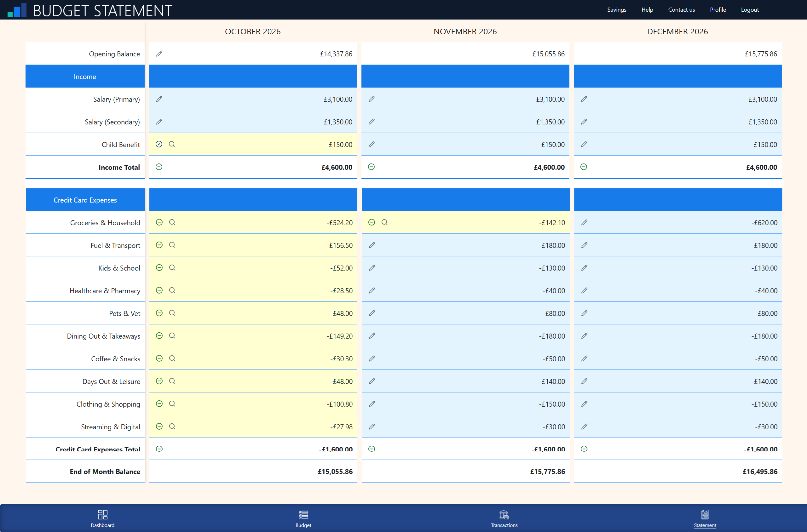Edit December Days Out & Leisure amount
This screenshot has height=532, width=807.
coord(584,381)
